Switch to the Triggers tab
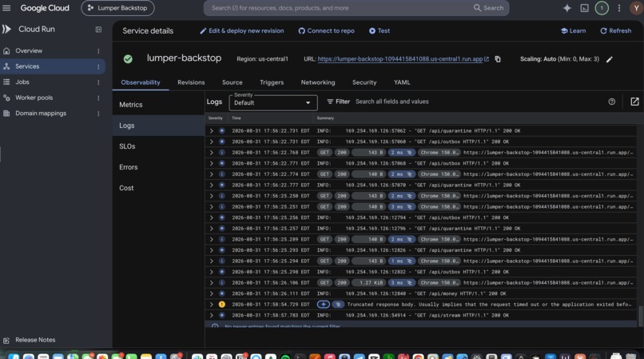The height and width of the screenshot is (359, 644). [x=272, y=82]
